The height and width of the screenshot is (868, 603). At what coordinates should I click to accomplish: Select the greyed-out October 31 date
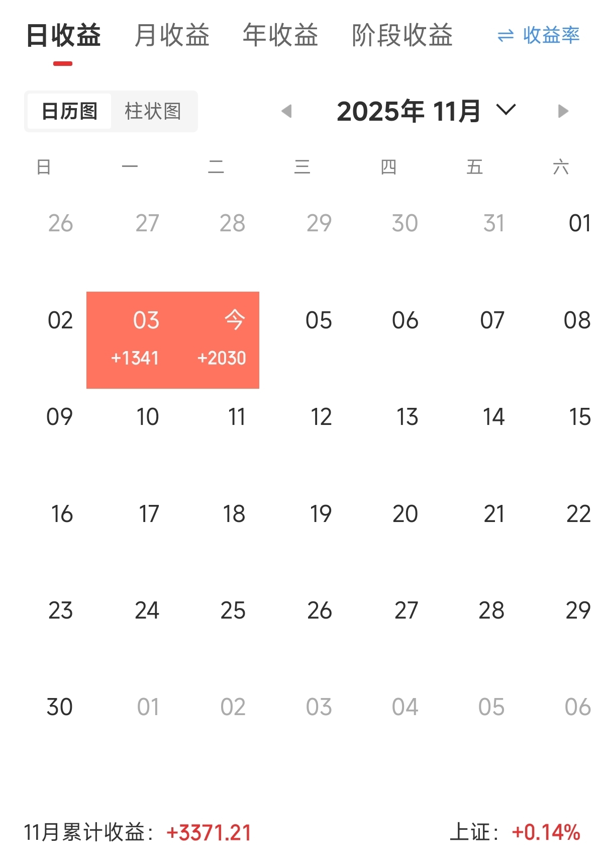pyautogui.click(x=493, y=223)
